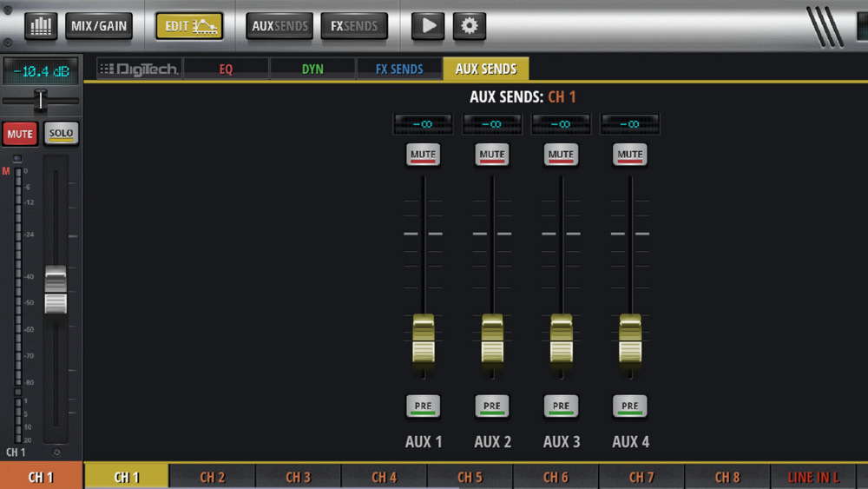Open the FX SENDS tab
The image size is (868, 489).
pos(399,69)
